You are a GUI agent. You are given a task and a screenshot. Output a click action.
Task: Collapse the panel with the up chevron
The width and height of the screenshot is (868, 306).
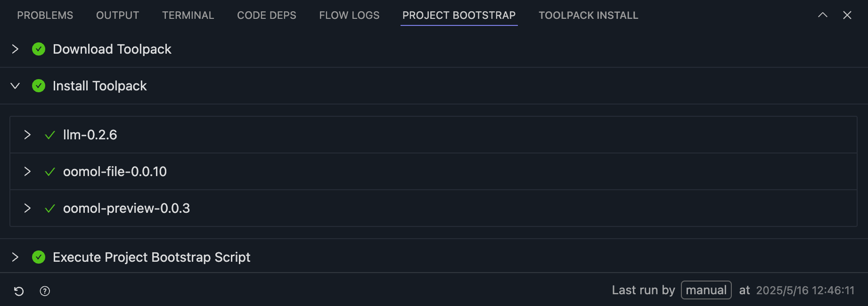click(x=822, y=15)
